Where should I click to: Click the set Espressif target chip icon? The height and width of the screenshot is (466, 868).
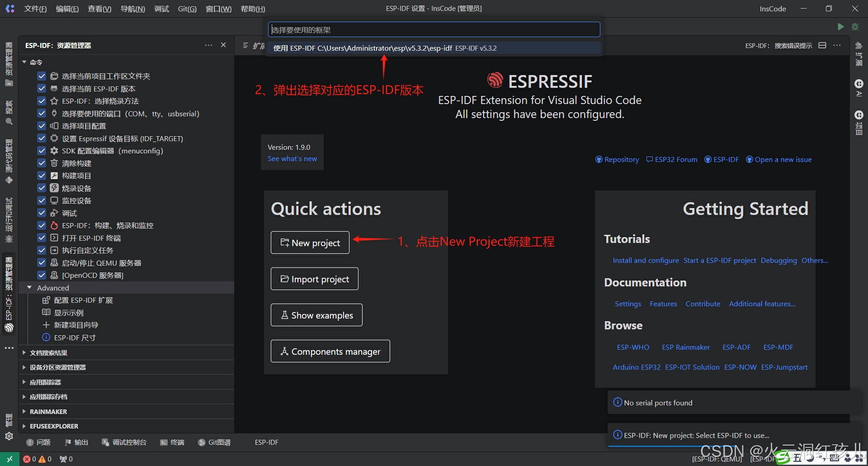coord(54,138)
